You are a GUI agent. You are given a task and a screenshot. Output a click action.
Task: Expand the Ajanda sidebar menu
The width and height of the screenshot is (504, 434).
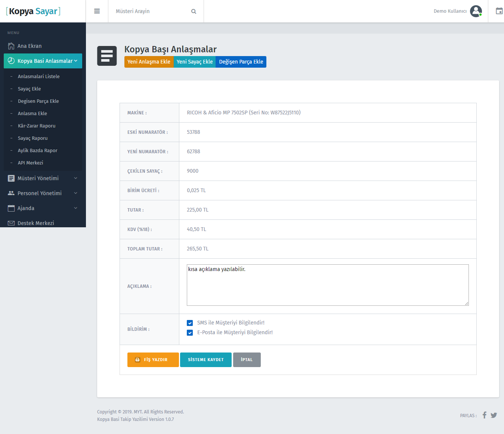(43, 208)
